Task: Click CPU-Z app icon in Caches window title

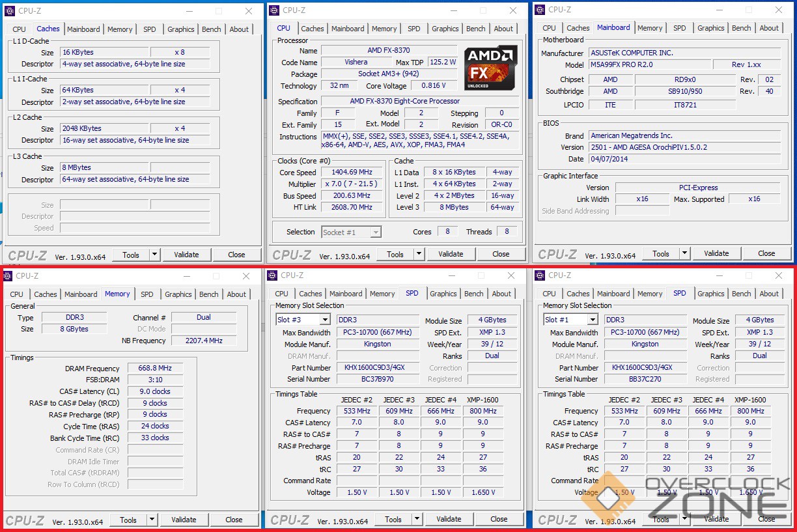Action: (x=10, y=11)
